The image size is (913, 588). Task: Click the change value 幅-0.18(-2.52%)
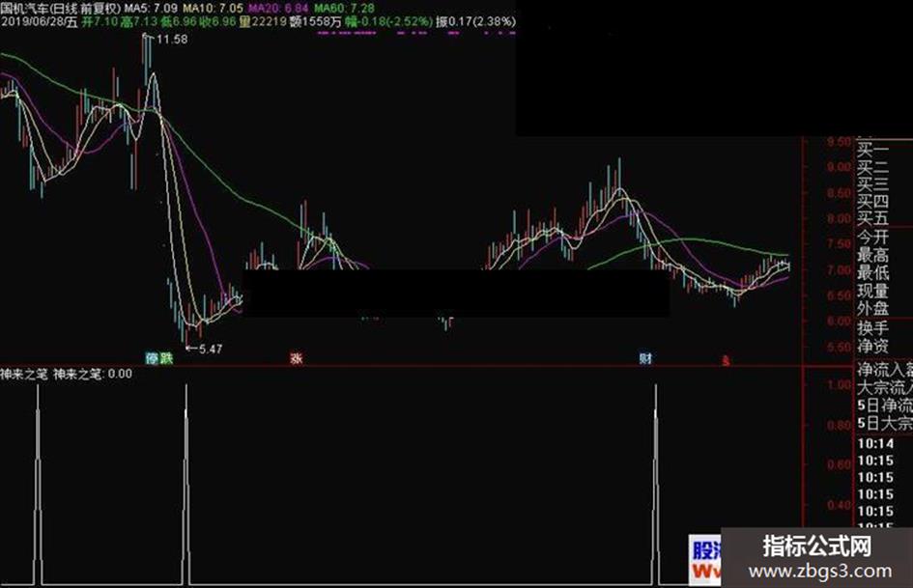389,22
